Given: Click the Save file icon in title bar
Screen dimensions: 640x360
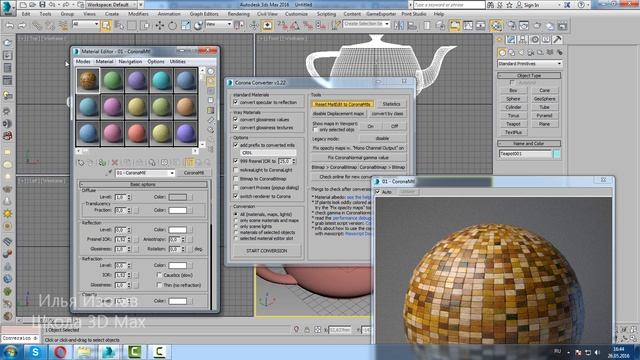Looking at the screenshot, I should tap(42, 5).
